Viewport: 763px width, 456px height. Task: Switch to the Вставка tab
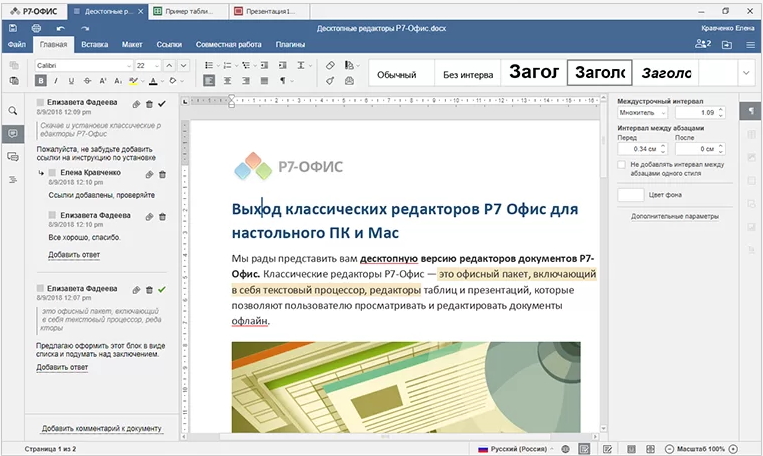(94, 44)
